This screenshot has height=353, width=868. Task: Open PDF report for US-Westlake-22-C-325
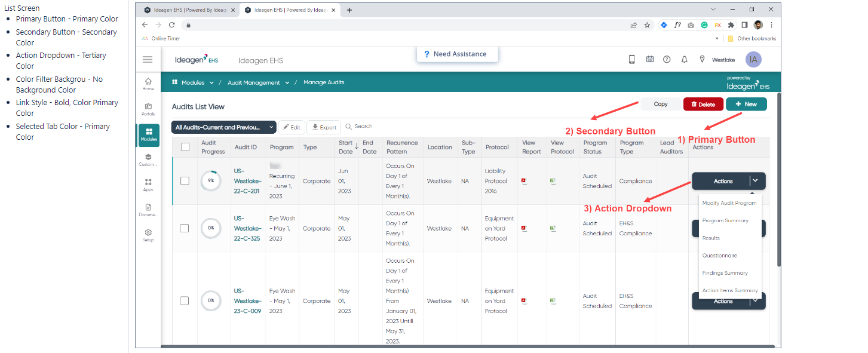coord(524,228)
